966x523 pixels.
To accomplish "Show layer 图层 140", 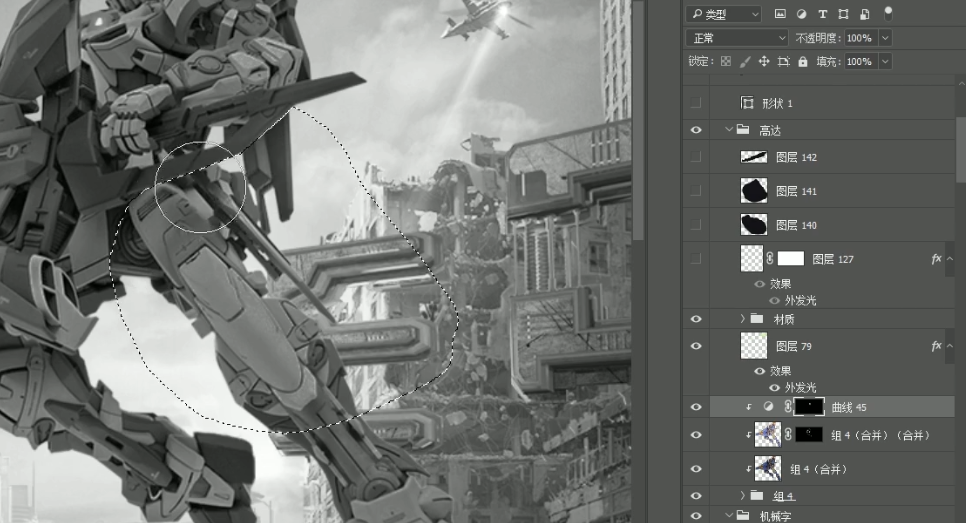I will 696,225.
